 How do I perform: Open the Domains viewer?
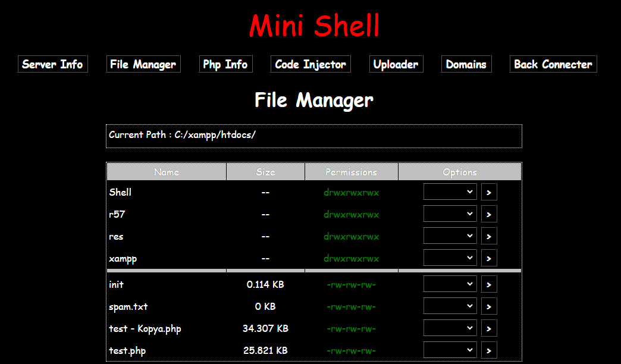(x=466, y=64)
